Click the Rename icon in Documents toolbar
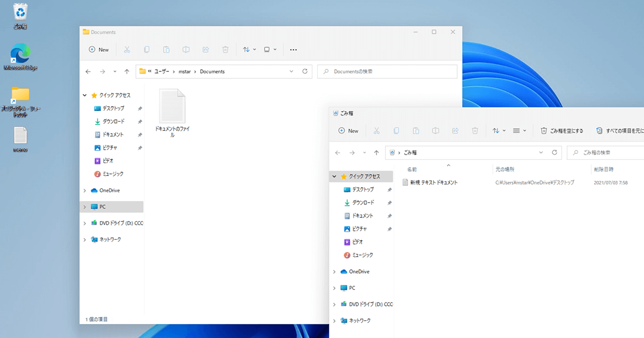 point(186,49)
